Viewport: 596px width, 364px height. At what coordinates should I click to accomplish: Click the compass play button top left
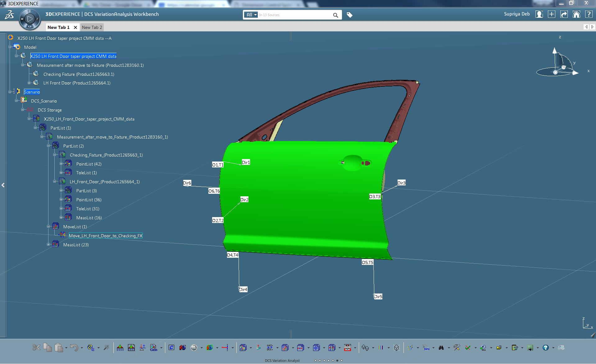click(30, 19)
